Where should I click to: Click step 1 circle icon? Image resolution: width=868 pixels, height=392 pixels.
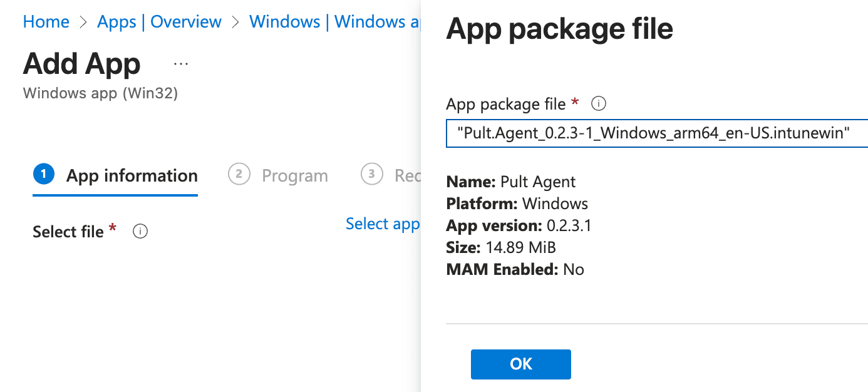tap(43, 175)
